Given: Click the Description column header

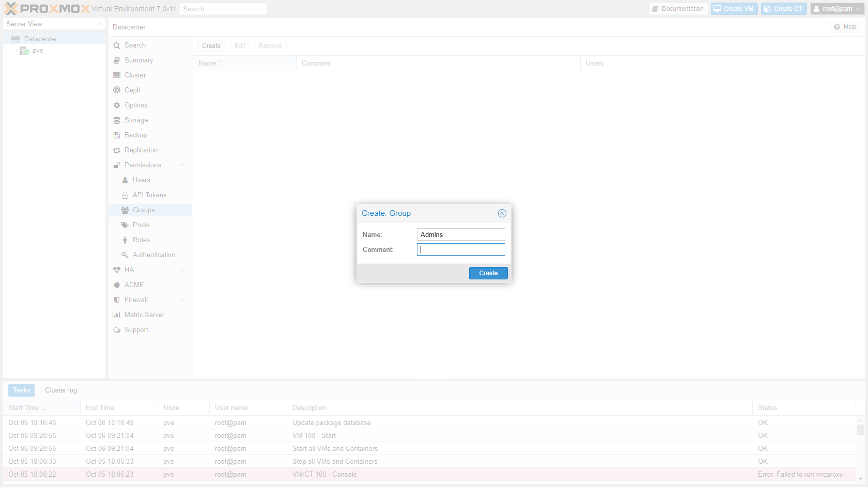Looking at the screenshot, I should [520, 408].
